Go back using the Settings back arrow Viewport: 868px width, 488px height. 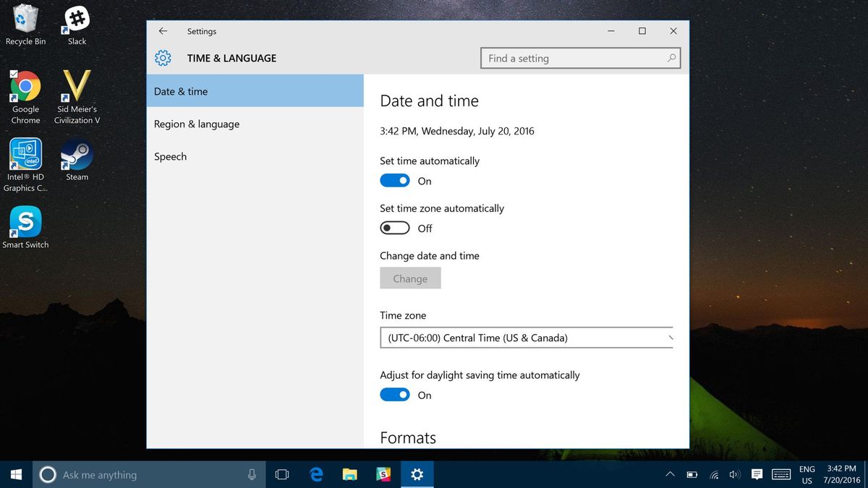click(x=163, y=31)
